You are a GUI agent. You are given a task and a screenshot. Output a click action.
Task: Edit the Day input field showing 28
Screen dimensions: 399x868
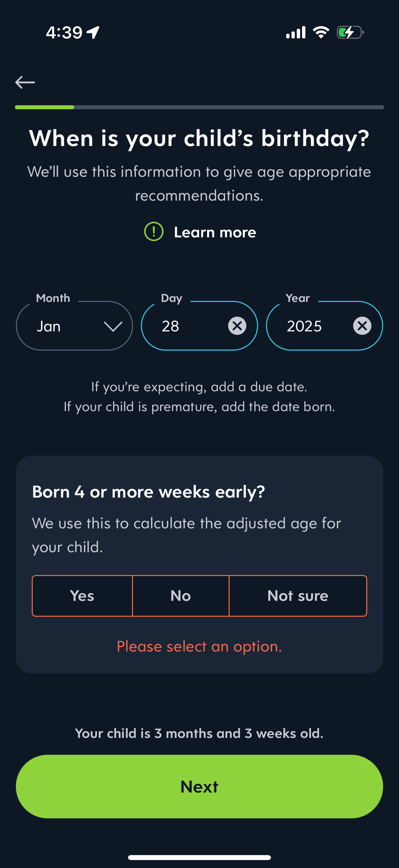tap(189, 326)
